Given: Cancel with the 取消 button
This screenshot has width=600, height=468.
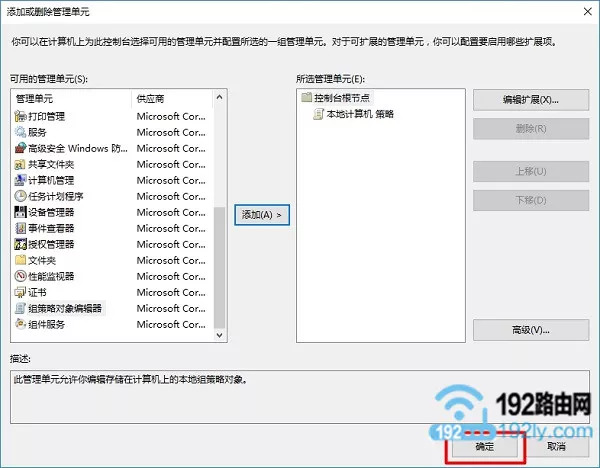Looking at the screenshot, I should click(556, 446).
